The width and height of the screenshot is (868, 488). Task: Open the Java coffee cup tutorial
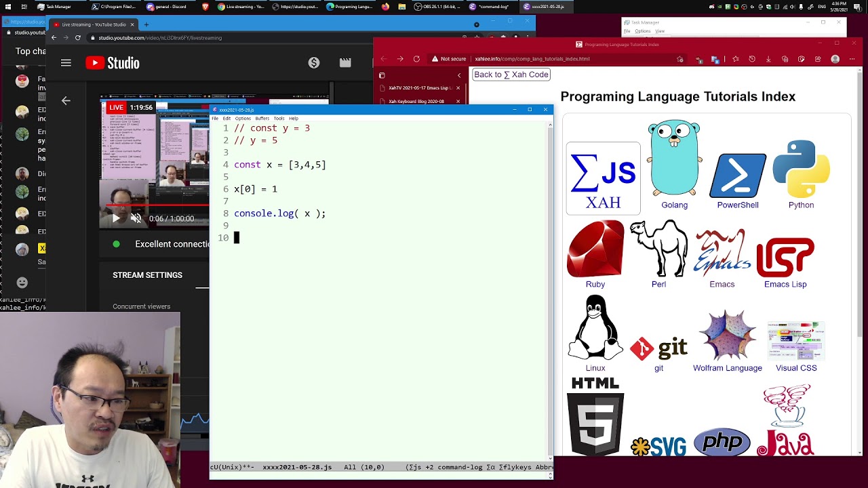tap(785, 420)
